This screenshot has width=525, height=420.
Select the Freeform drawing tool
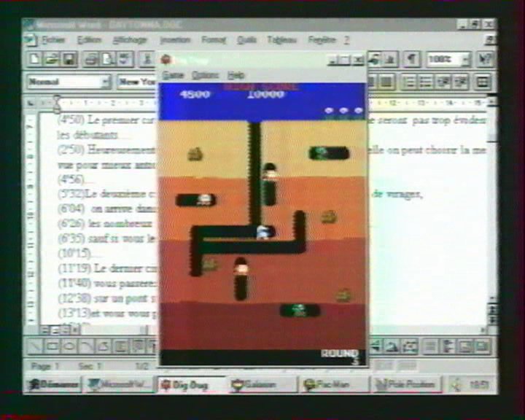(x=104, y=346)
